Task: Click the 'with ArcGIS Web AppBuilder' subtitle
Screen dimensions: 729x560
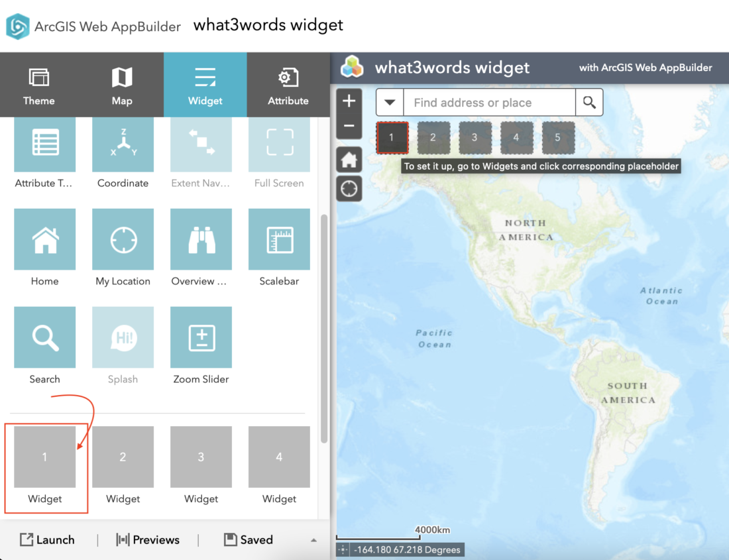Action: [645, 68]
